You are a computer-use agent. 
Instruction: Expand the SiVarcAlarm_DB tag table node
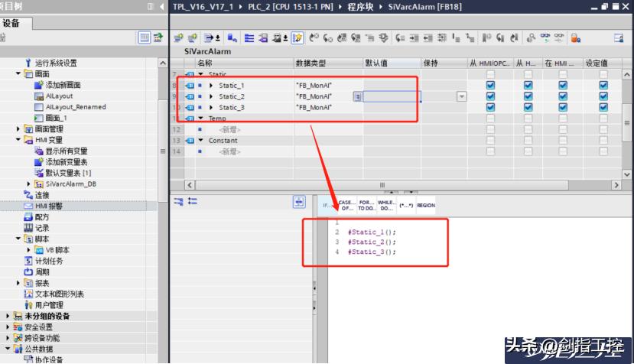point(29,184)
